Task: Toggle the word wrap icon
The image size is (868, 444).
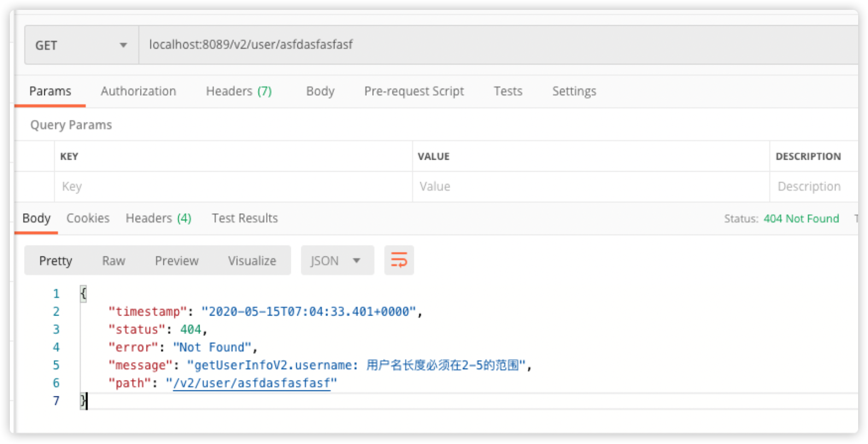Action: click(399, 260)
